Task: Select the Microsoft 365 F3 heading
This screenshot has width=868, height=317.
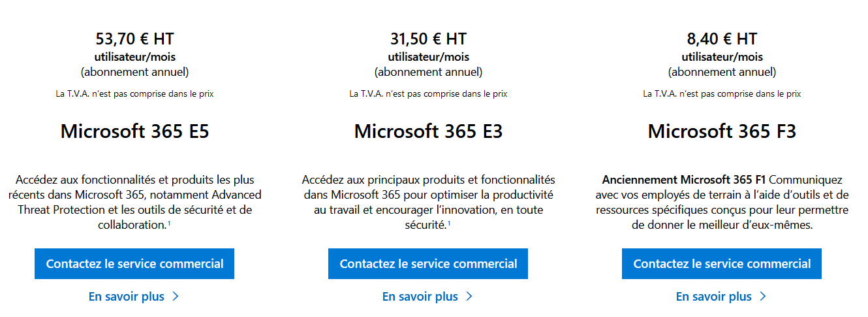Action: [x=722, y=131]
